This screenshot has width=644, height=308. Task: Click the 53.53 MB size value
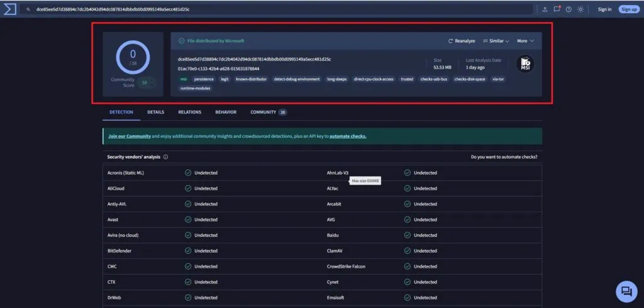coord(442,67)
